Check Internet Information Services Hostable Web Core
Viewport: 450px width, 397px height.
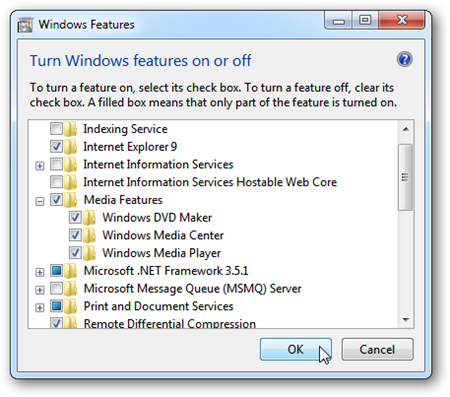pyautogui.click(x=56, y=182)
